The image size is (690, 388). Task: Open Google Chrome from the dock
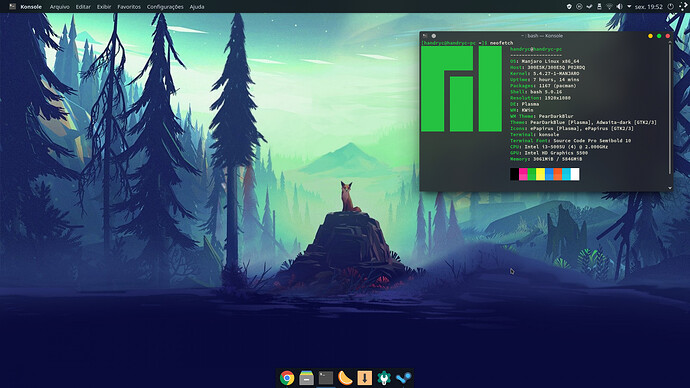pyautogui.click(x=287, y=378)
